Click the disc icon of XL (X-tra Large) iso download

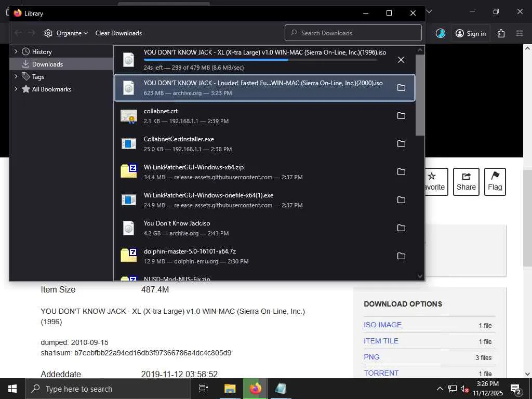pos(129,60)
